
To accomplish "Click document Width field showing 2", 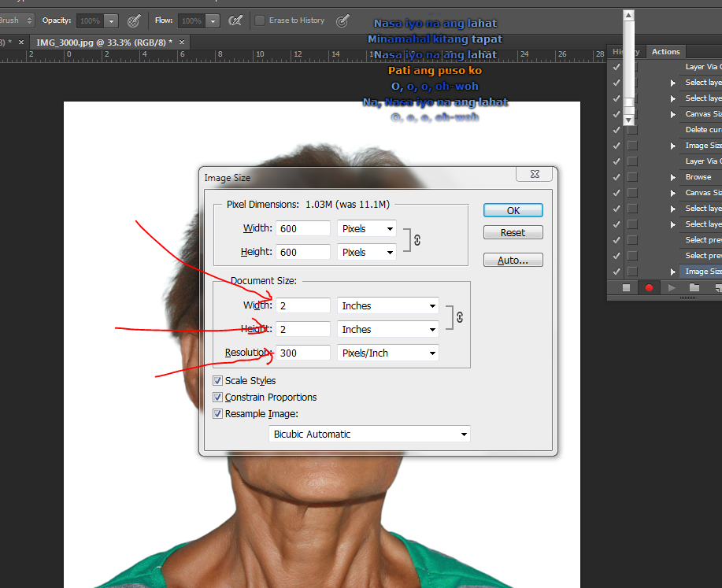I will (x=303, y=305).
